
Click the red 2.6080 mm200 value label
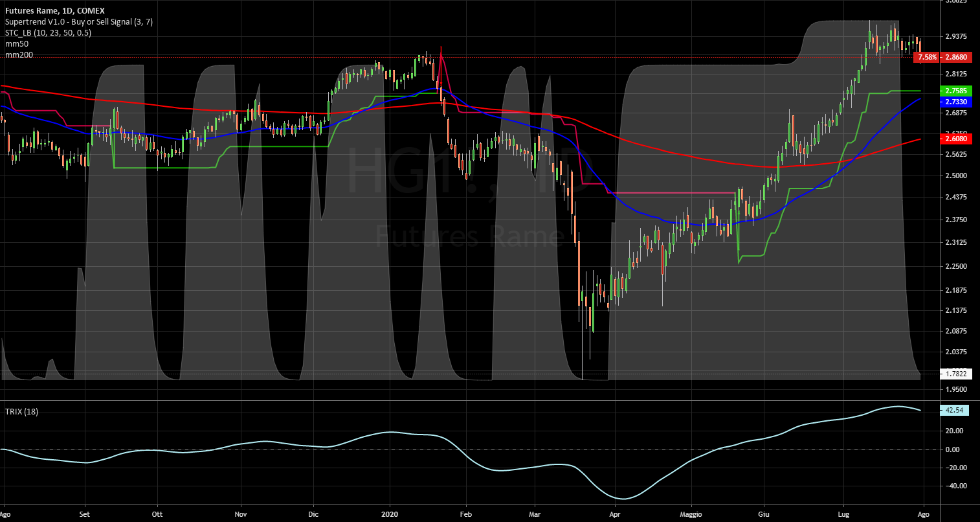955,139
